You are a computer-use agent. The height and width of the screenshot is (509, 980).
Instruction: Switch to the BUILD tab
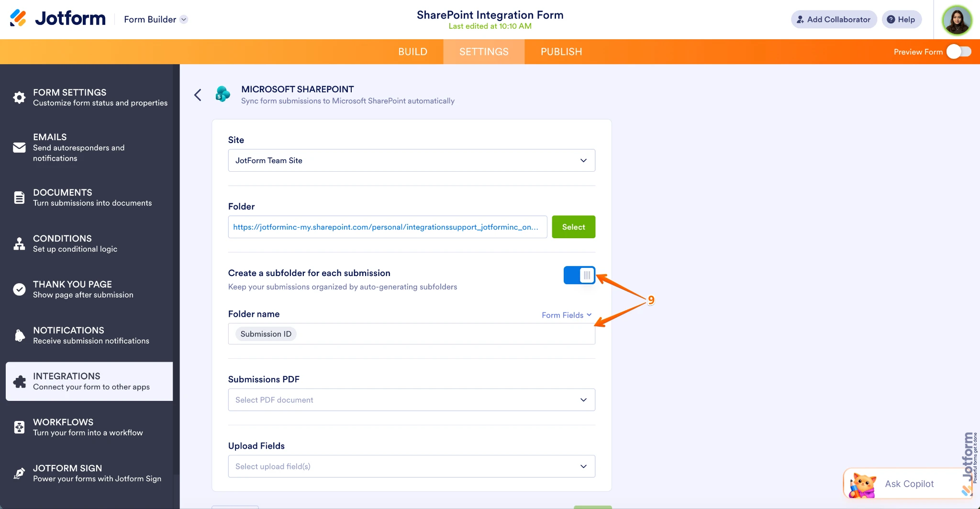pyautogui.click(x=412, y=52)
